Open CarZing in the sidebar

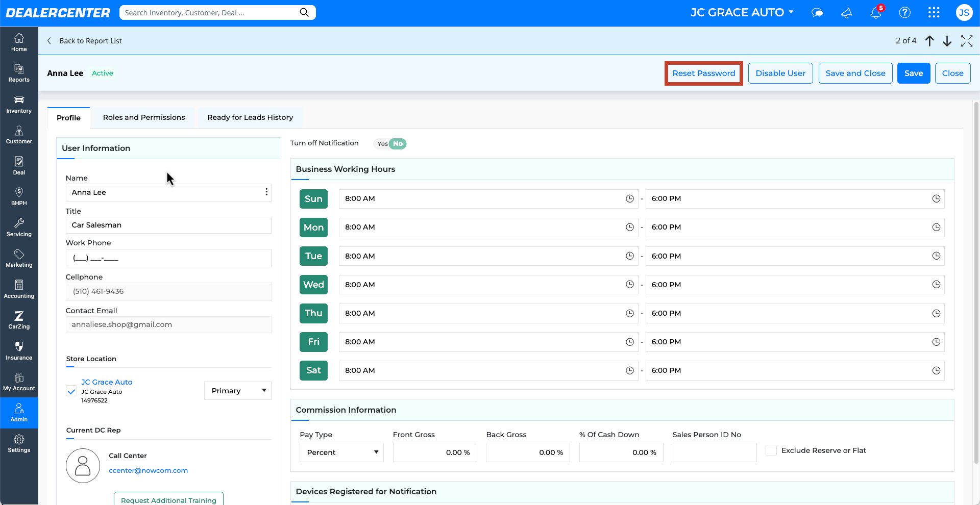[19, 320]
